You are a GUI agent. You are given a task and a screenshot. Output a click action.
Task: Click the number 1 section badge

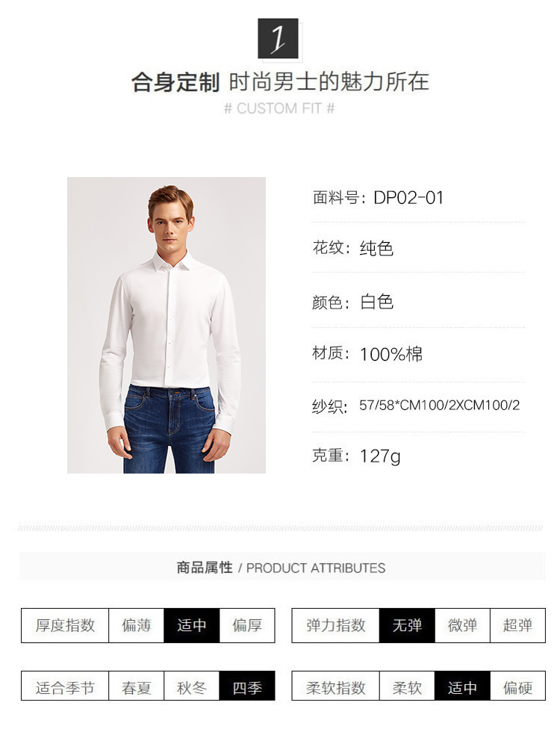tap(278, 39)
